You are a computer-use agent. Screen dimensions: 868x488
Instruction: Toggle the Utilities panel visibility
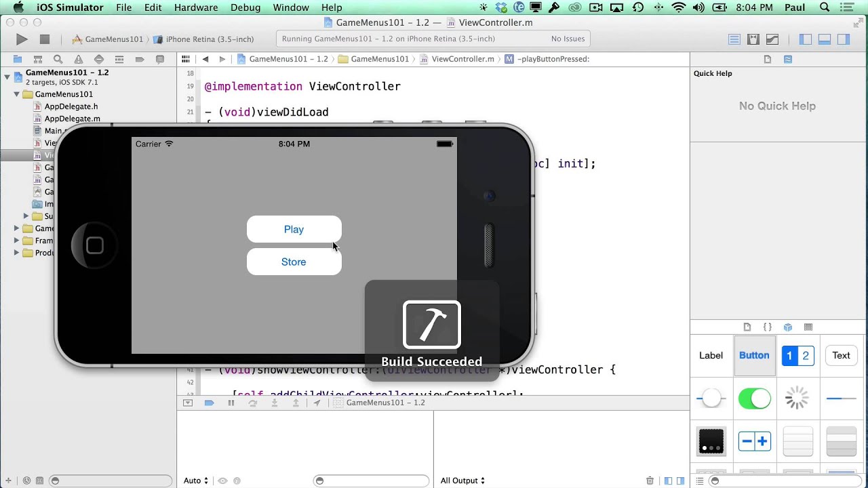coord(844,39)
